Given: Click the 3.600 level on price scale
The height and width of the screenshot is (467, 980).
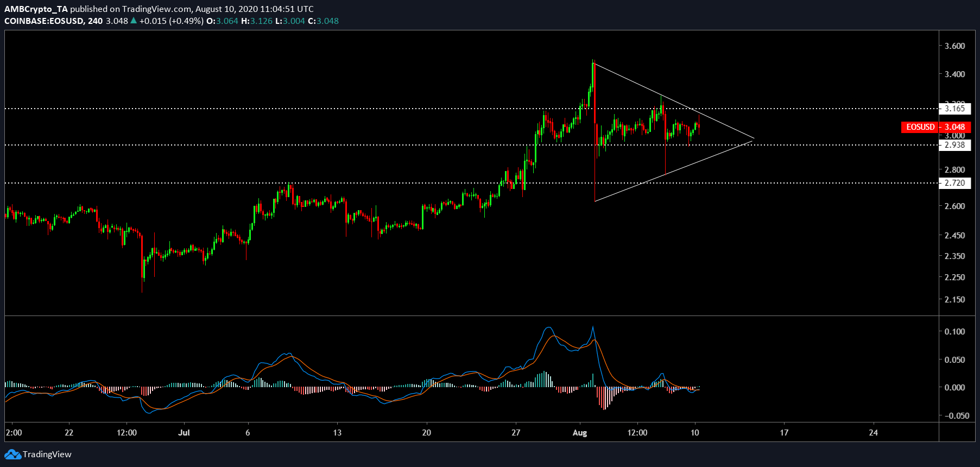Looking at the screenshot, I should [954, 46].
